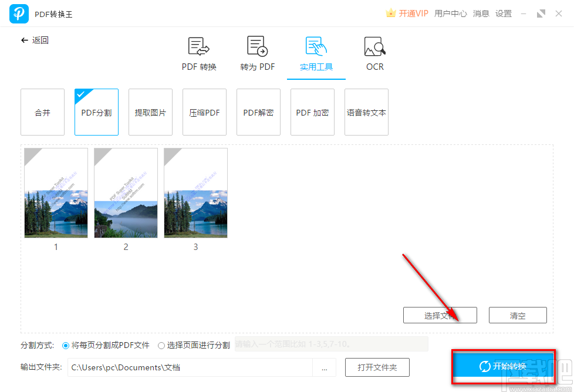Select the 提取图片 extraction tool
Viewport: 574px width, 392px height.
(x=150, y=111)
